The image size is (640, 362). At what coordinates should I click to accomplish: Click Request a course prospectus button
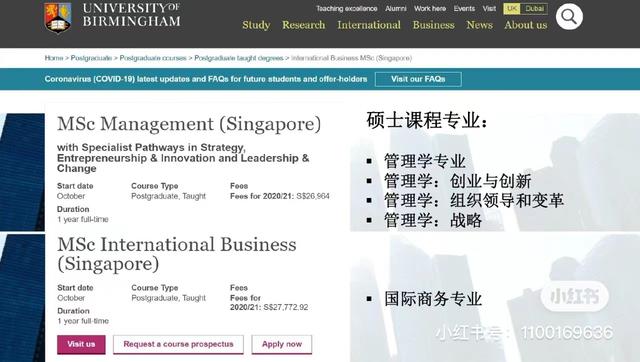click(178, 344)
